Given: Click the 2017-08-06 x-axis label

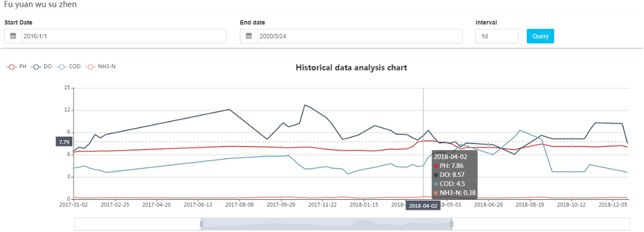Looking at the screenshot, I should pos(239,205).
